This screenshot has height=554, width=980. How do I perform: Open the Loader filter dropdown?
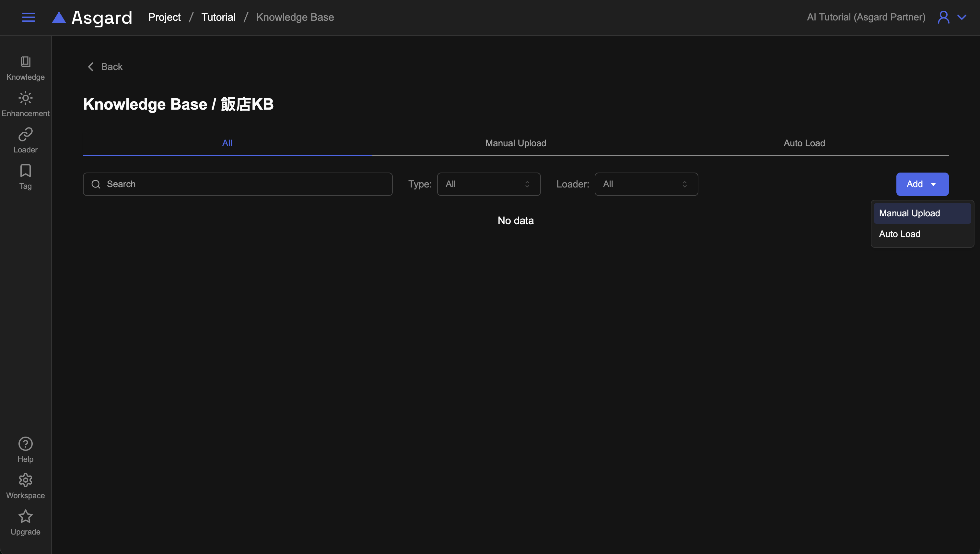[646, 184]
